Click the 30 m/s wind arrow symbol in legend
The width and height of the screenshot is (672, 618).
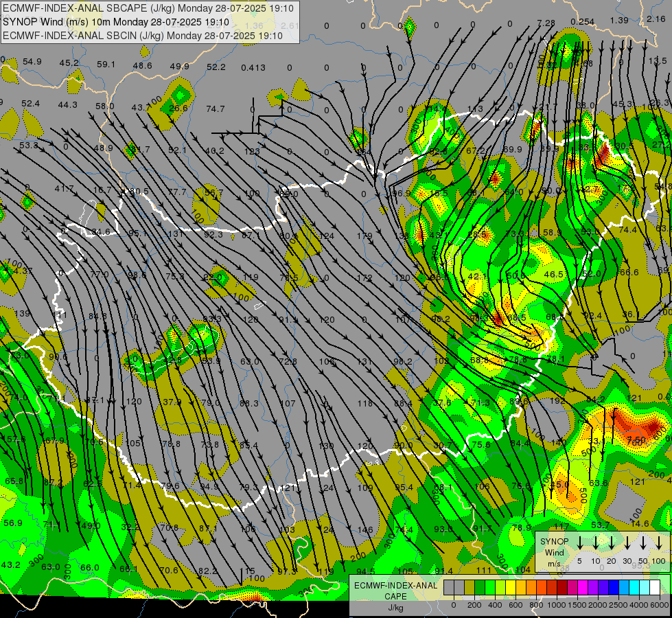pyautogui.click(x=627, y=542)
